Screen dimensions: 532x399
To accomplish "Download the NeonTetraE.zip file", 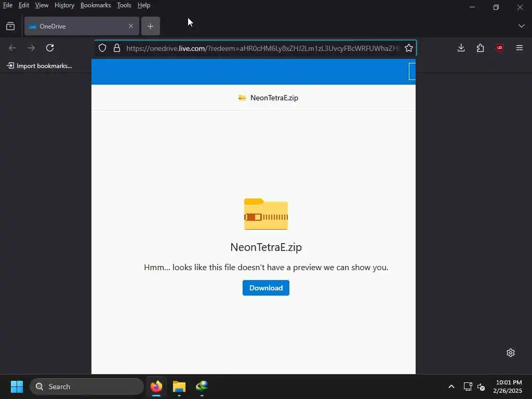I will 266,288.
